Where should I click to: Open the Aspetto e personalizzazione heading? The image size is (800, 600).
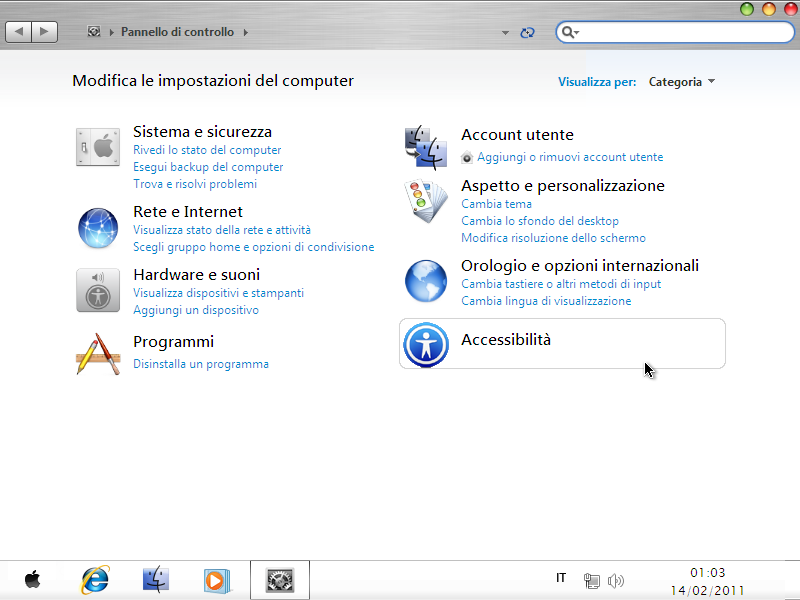coord(563,186)
